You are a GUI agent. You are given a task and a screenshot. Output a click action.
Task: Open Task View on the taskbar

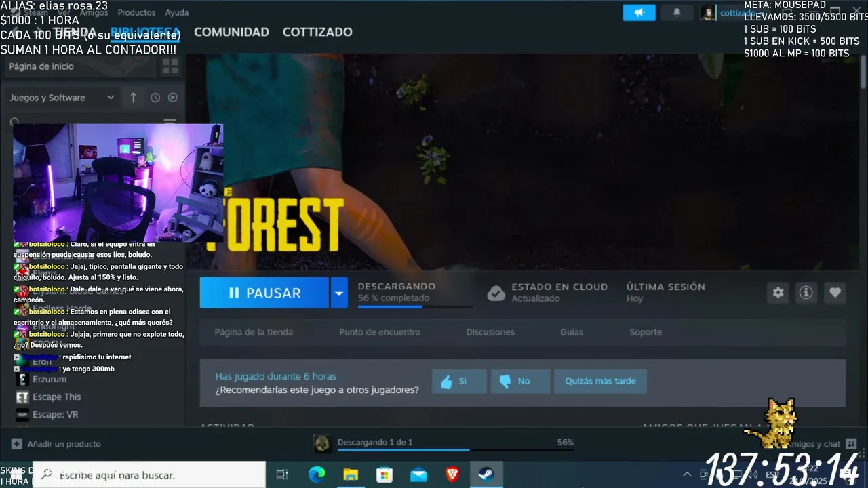(x=282, y=475)
